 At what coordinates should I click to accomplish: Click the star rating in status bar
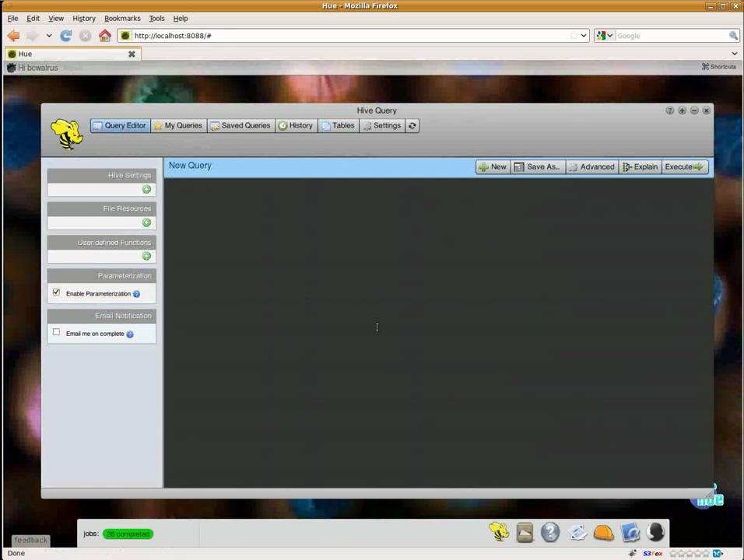(x=690, y=553)
